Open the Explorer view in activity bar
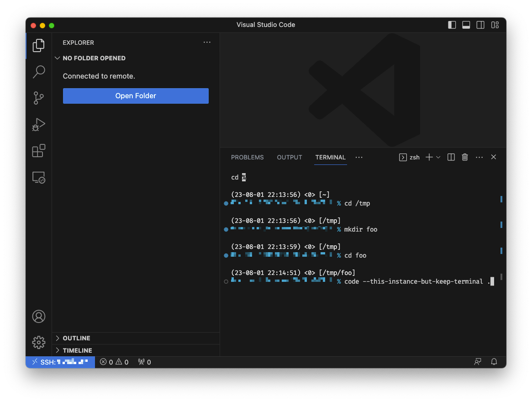 [39, 46]
